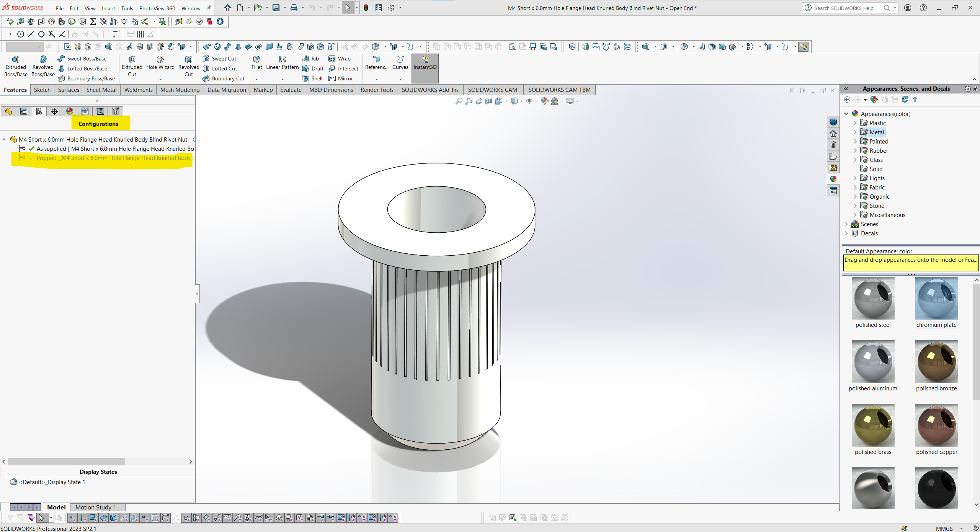Viewport: 980px width, 532px height.
Task: Expand the Plastic appearances folder
Action: [x=855, y=123]
